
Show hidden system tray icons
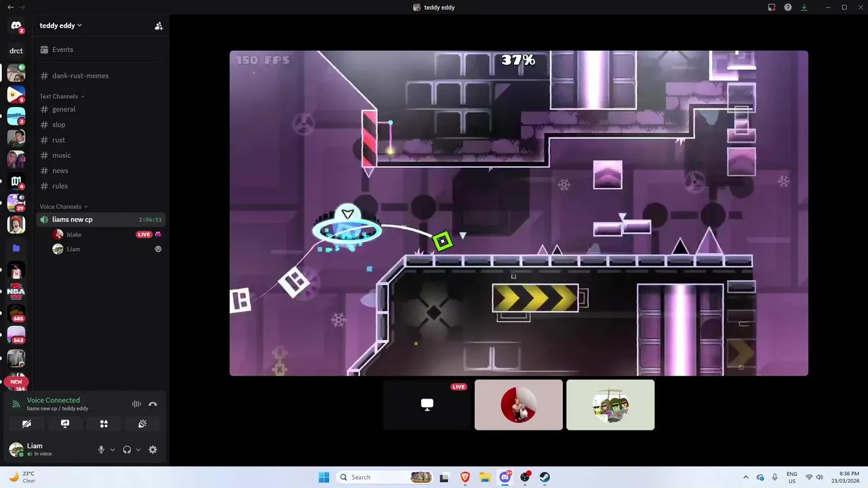point(746,477)
